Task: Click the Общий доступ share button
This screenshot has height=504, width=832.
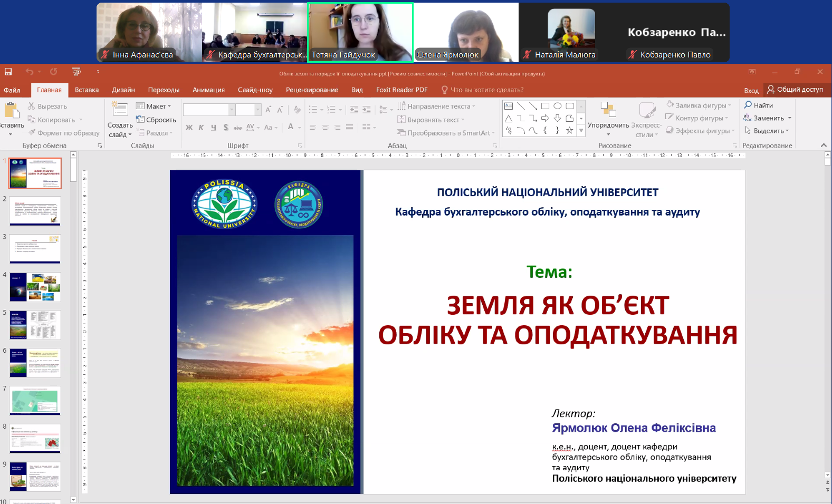Action: (795, 90)
